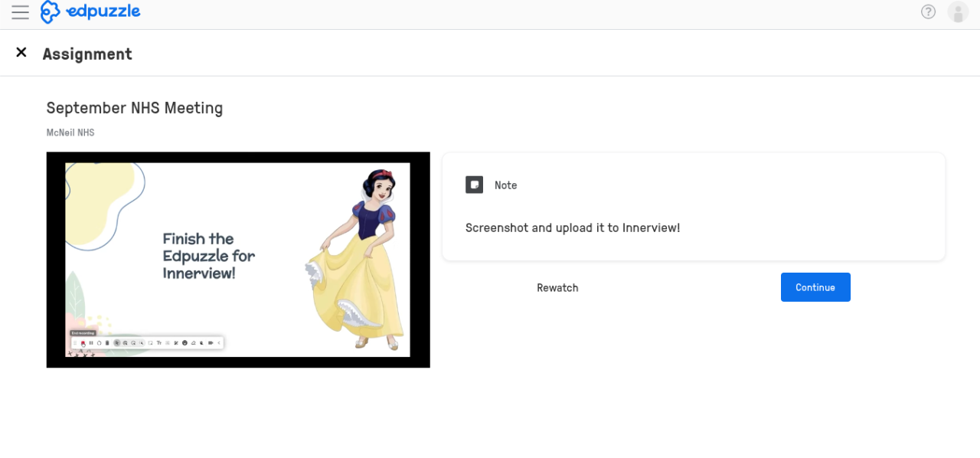Click the "Finish the Edpuzzle for Innerview!" slide text

208,255
